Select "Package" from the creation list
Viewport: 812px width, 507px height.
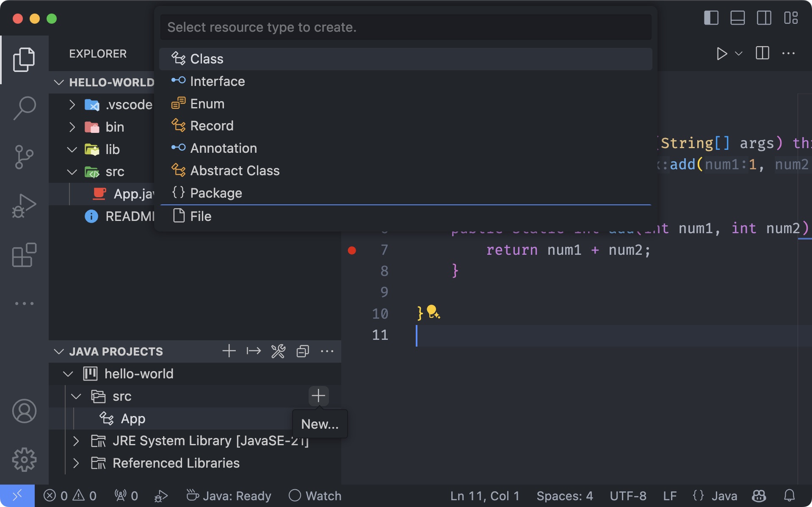pos(216,193)
